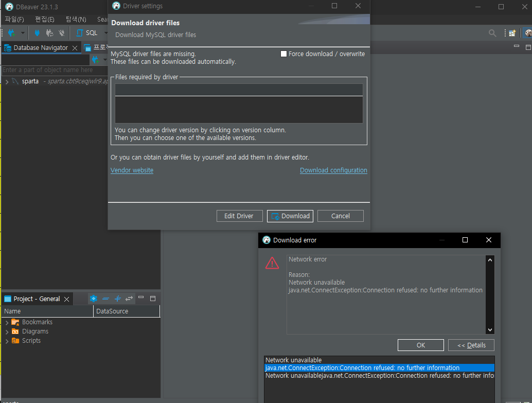Close the Database Navigator tab
The image size is (532, 403).
click(75, 48)
